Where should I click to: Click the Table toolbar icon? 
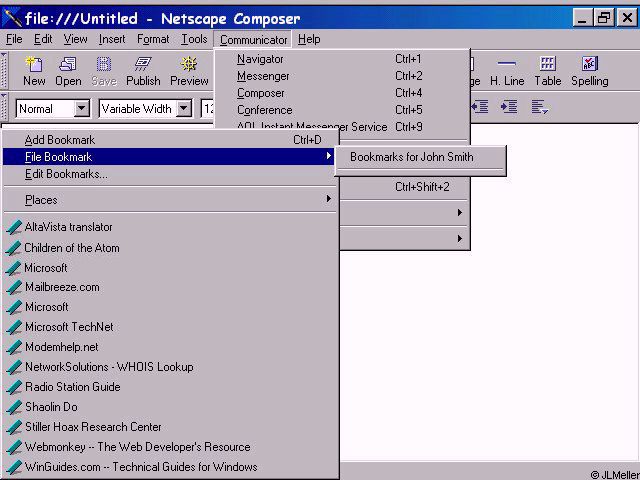point(547,64)
